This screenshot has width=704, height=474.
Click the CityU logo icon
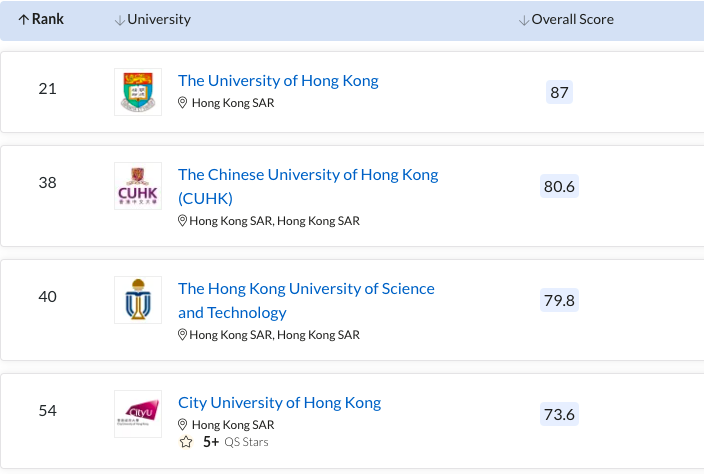[x=137, y=413]
